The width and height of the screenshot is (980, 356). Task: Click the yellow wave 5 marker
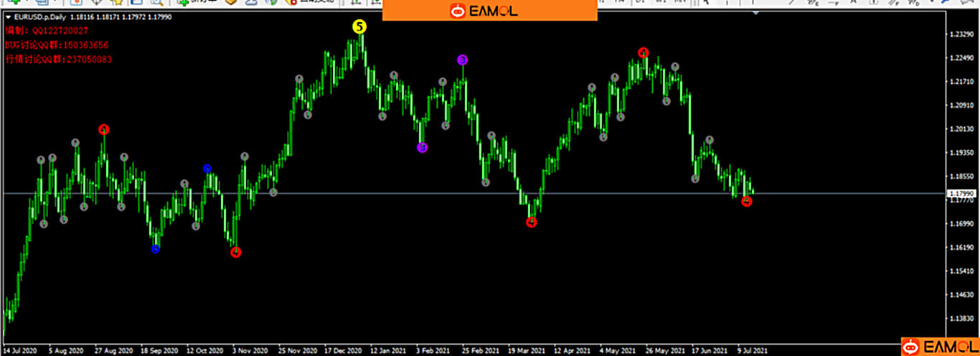click(x=359, y=27)
